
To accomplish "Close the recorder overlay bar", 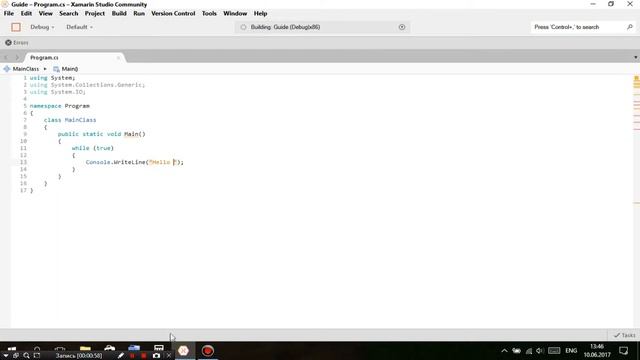I will [169, 356].
